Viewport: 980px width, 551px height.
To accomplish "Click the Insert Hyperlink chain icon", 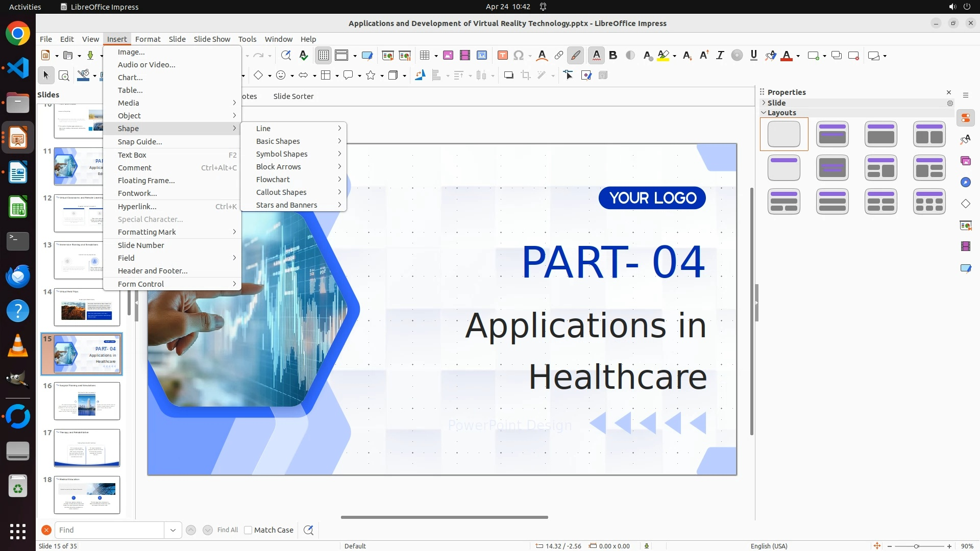I will coord(559,56).
